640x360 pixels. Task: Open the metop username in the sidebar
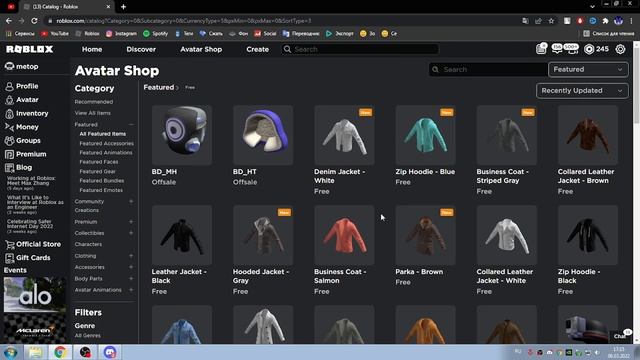coord(27,67)
